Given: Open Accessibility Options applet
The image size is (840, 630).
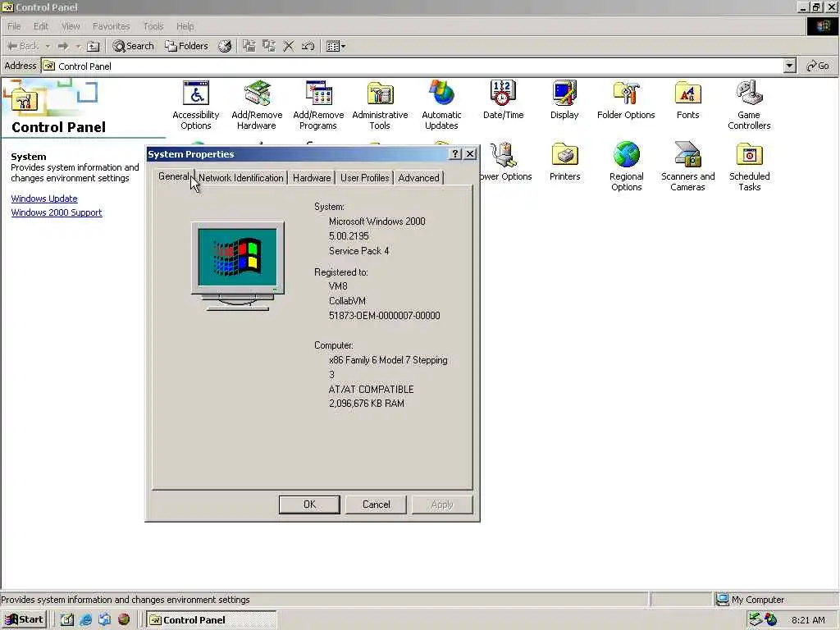Looking at the screenshot, I should [195, 105].
